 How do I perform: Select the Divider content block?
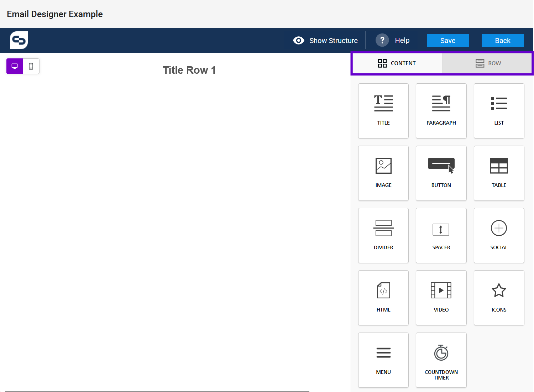tap(383, 235)
